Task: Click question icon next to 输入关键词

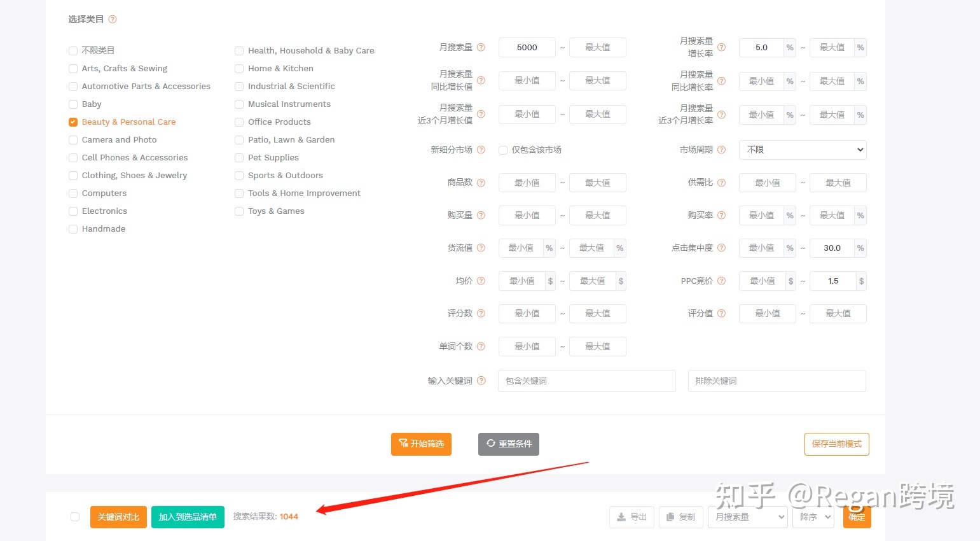Action: click(481, 381)
